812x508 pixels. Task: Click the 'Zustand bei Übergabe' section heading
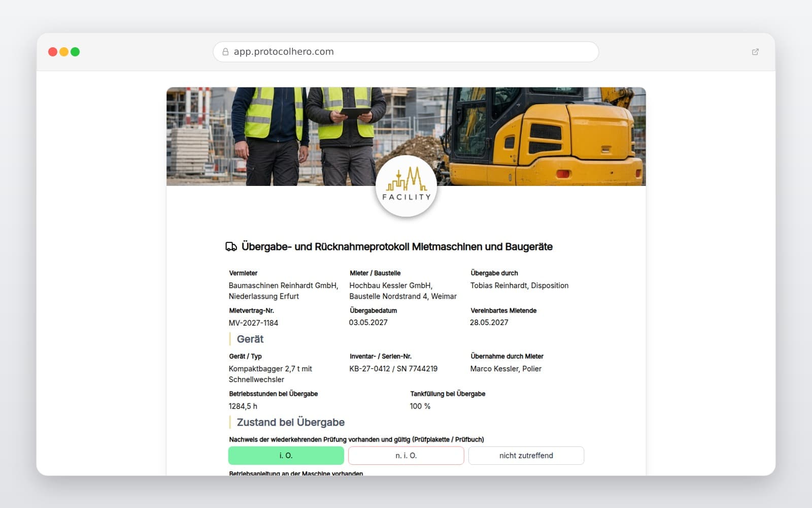point(291,423)
